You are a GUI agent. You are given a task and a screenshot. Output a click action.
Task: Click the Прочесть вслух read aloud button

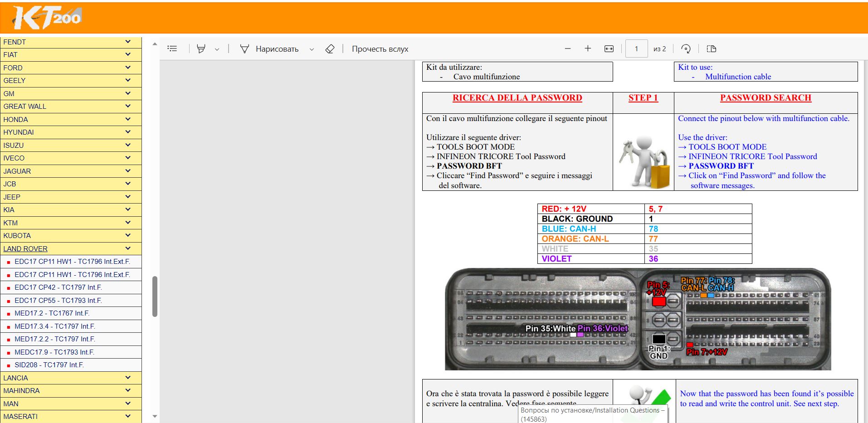(x=380, y=49)
